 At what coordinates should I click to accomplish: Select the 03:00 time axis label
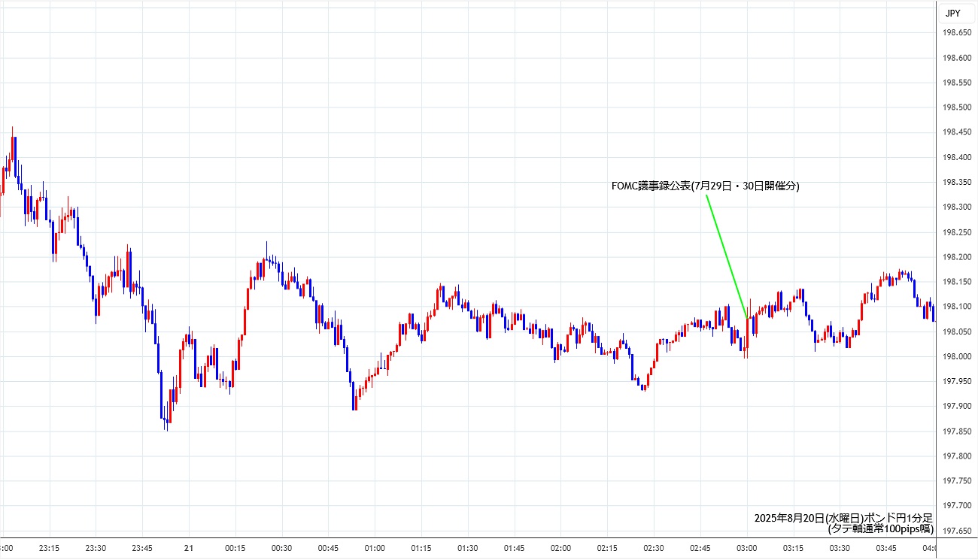(747, 548)
